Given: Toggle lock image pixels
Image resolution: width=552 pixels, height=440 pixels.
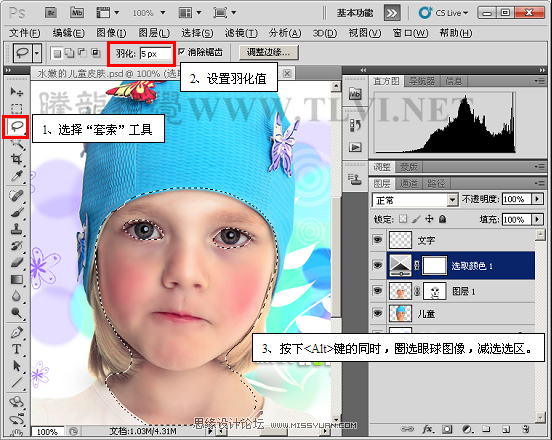Looking at the screenshot, I should [416, 219].
